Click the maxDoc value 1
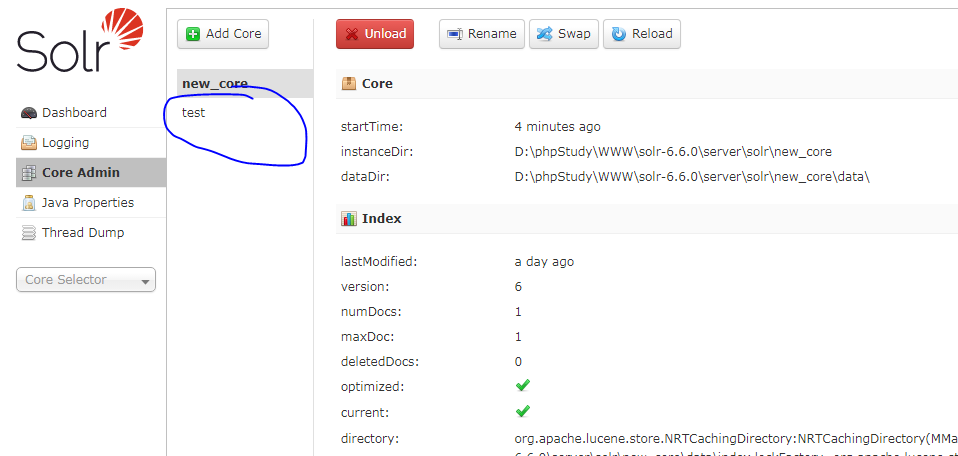 click(518, 337)
